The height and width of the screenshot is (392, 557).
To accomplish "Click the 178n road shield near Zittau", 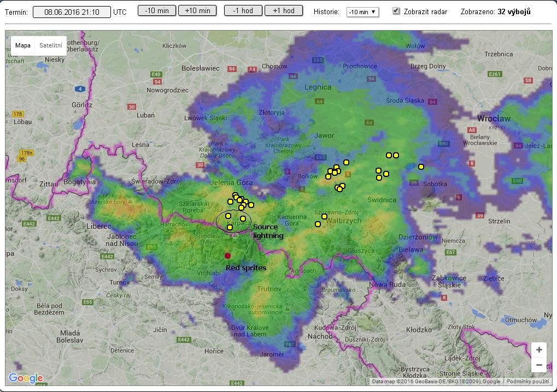I will tap(26, 153).
